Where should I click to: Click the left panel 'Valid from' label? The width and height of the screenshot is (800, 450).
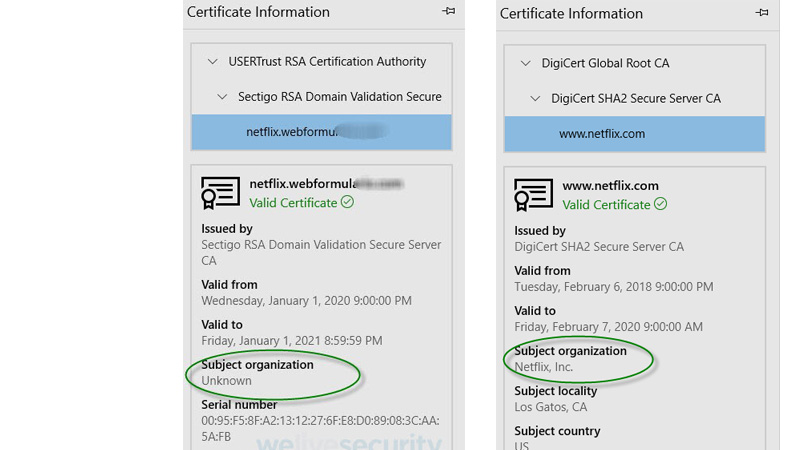point(229,285)
